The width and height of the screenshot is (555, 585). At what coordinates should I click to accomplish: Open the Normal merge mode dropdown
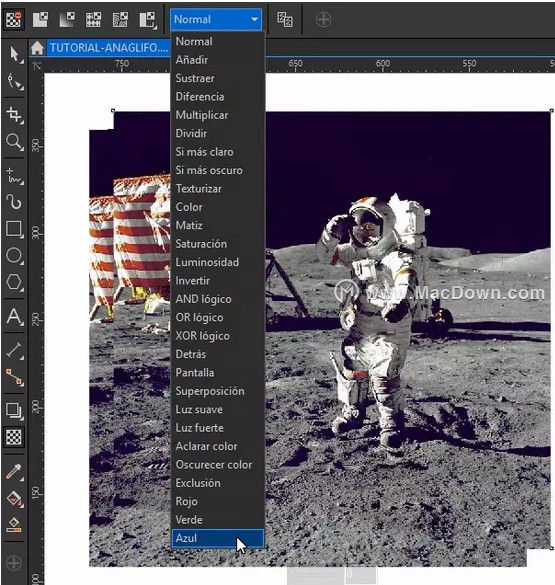pyautogui.click(x=216, y=19)
